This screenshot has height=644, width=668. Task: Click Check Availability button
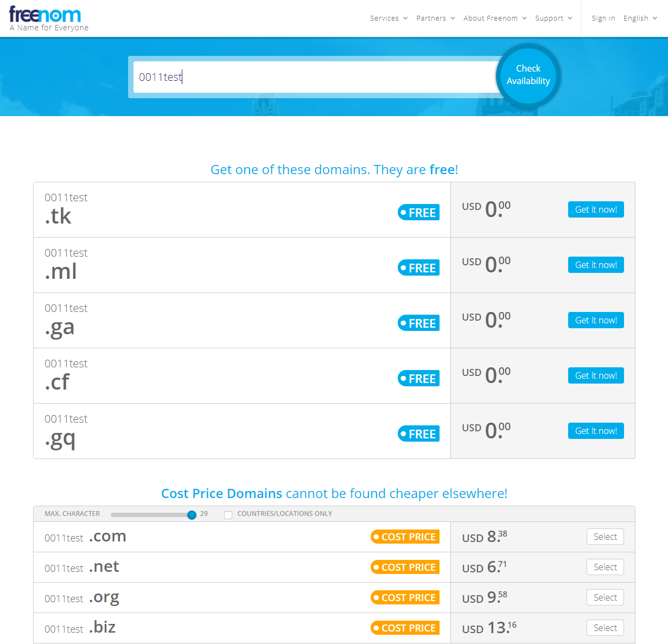click(528, 75)
